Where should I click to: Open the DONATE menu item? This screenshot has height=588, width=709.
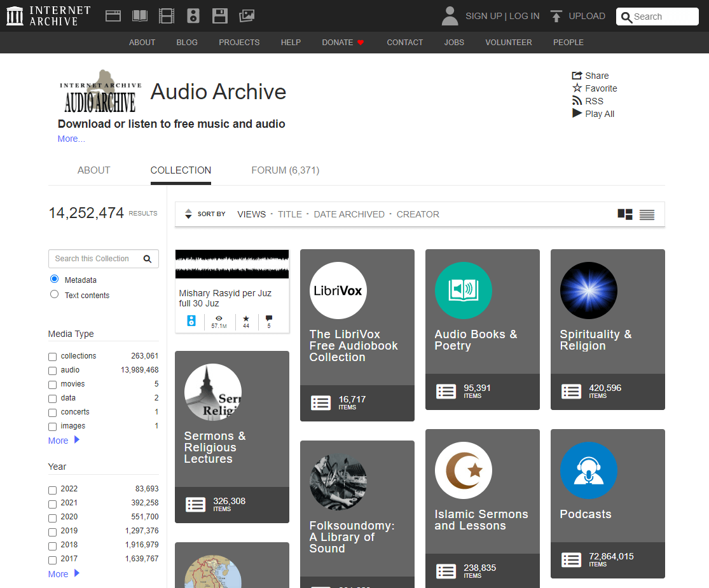click(x=343, y=43)
